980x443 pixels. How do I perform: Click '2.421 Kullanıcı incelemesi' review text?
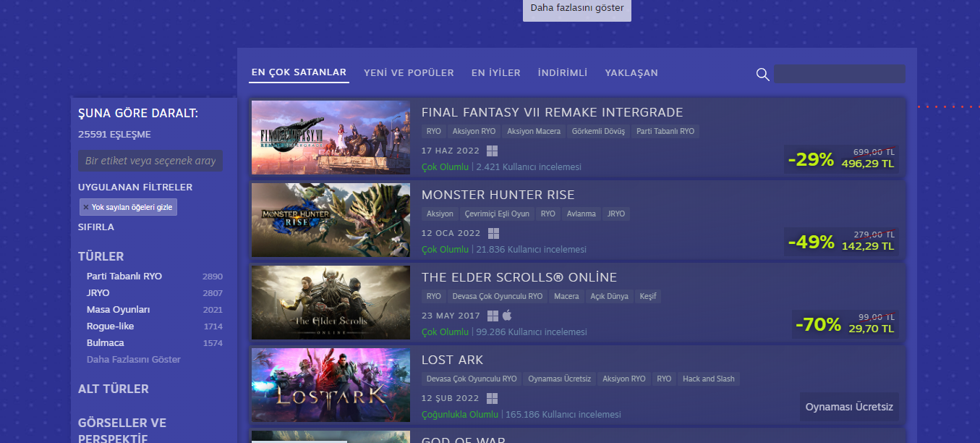(529, 167)
